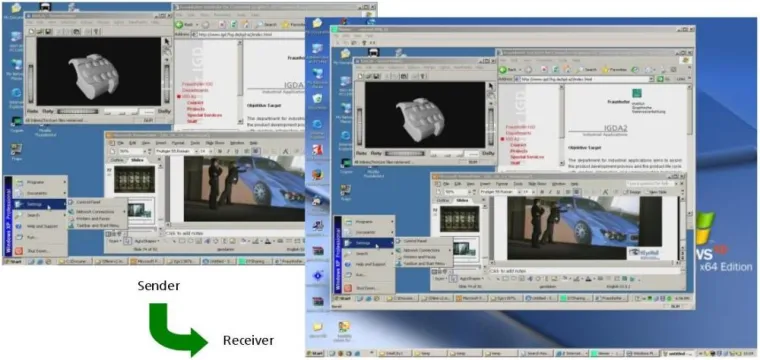The width and height of the screenshot is (760, 360).
Task: Select hand tool in Receiver 3D viewer
Action: pyautogui.click(x=491, y=95)
